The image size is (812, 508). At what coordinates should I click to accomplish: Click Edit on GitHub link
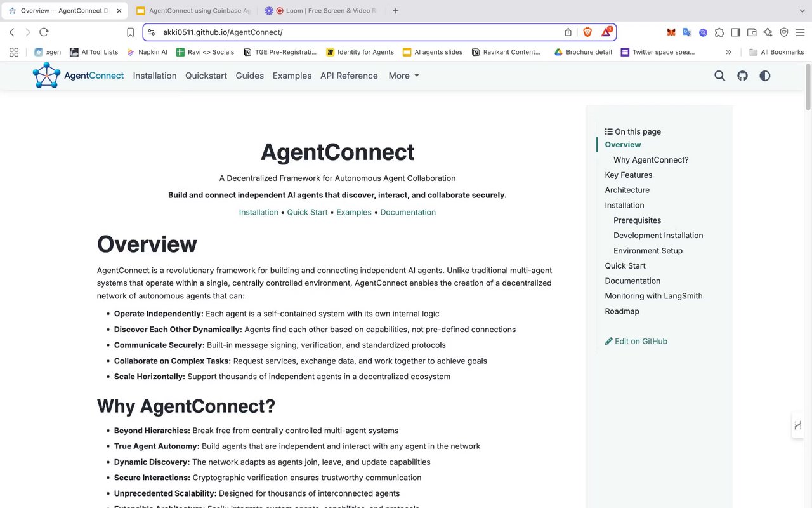click(x=636, y=341)
